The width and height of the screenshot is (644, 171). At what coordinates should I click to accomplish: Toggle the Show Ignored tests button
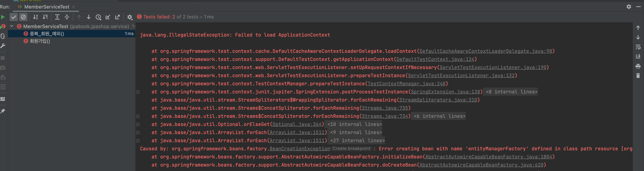point(23,17)
